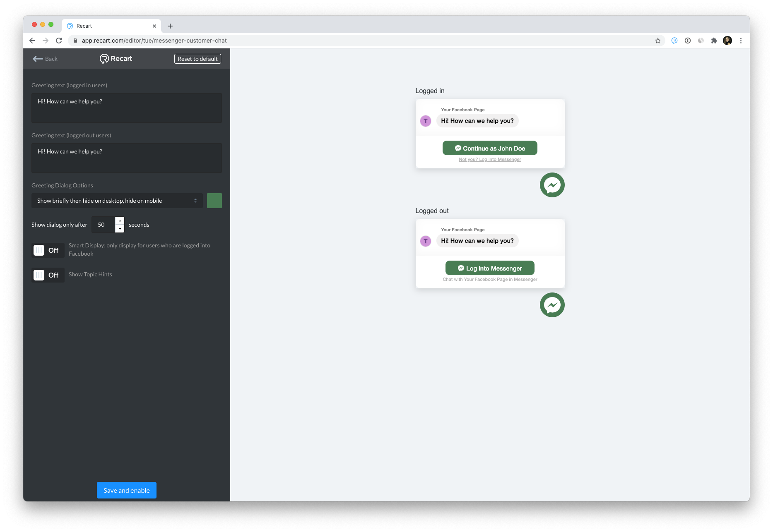Click Log into Messenger green button
Screen dimensions: 773x532
(x=490, y=268)
